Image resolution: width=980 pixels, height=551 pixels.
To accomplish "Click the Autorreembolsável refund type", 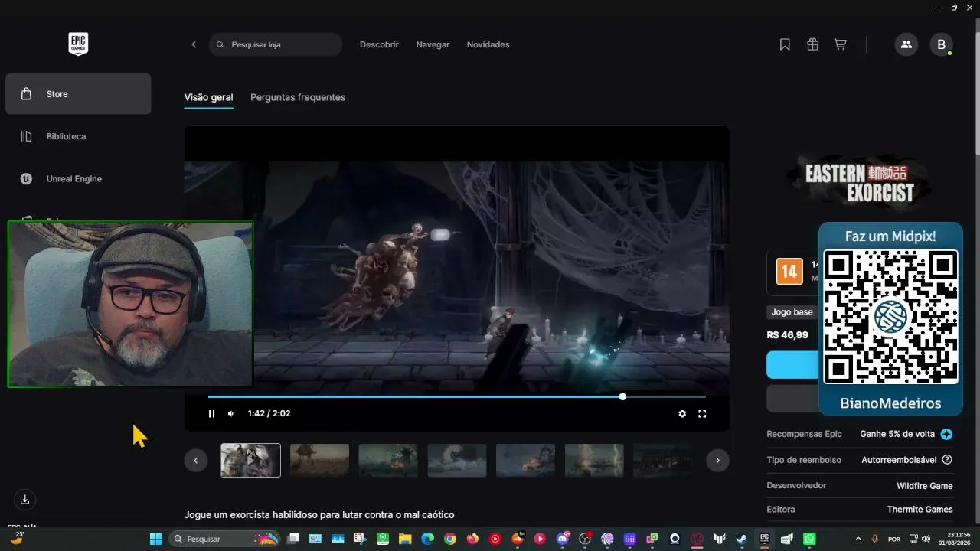I will [899, 460].
